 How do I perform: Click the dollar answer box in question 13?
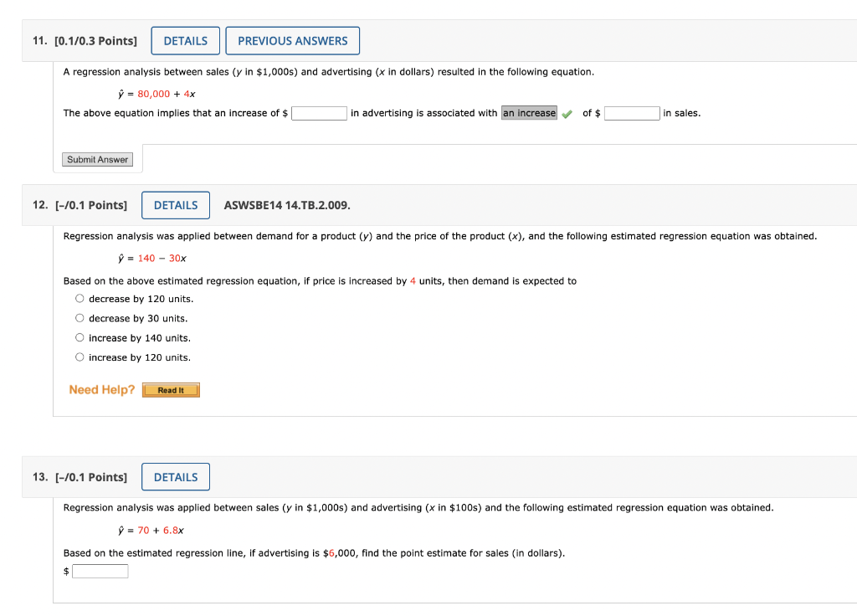click(100, 570)
